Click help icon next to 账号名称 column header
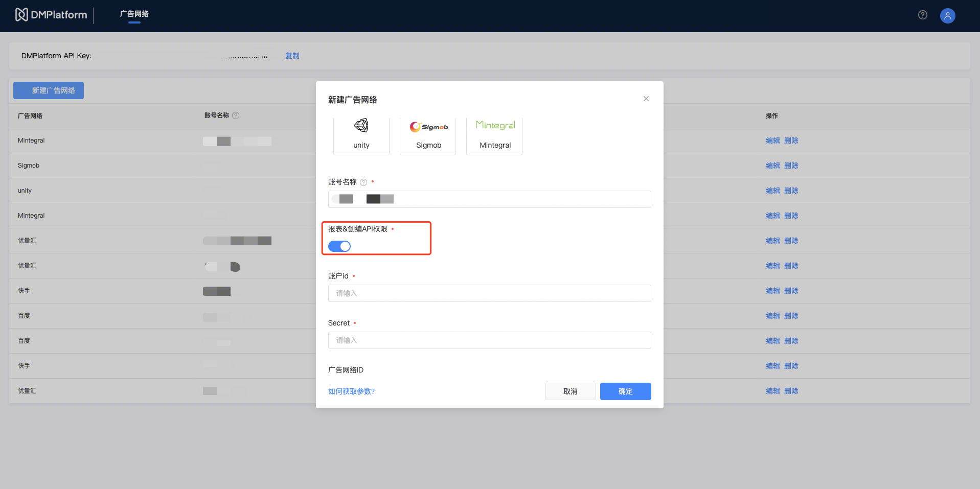This screenshot has height=489, width=980. click(236, 116)
